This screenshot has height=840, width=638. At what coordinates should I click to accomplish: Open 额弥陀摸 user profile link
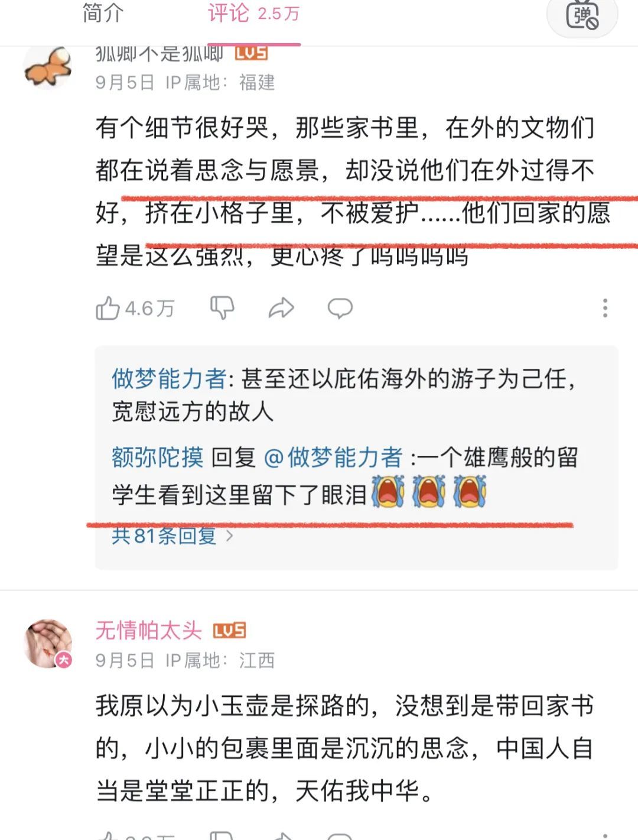(x=158, y=458)
